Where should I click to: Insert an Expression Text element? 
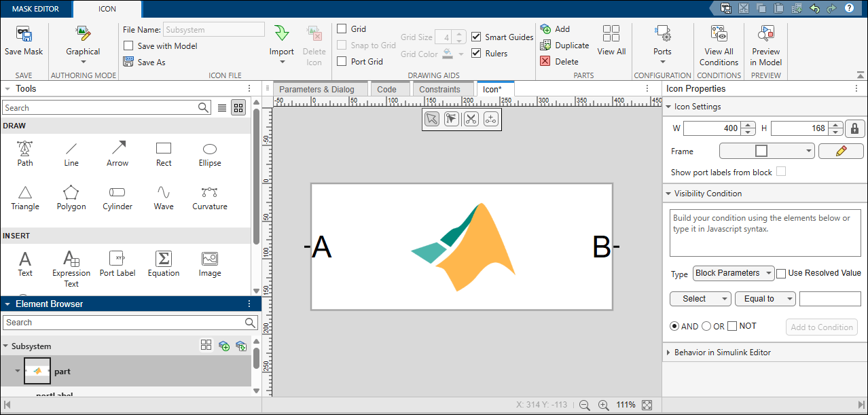coord(71,269)
